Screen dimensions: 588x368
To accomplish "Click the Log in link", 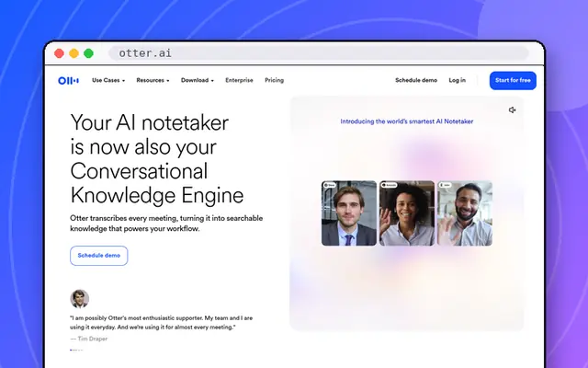I will [x=458, y=80].
